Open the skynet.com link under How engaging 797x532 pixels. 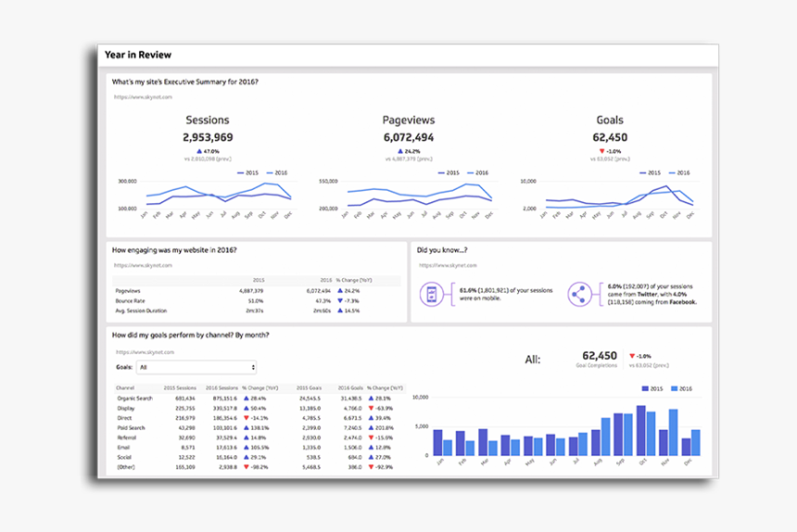143,265
